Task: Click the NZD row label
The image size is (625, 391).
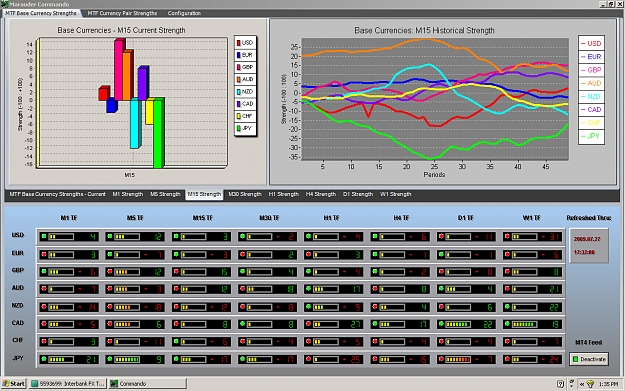Action: tap(18, 305)
